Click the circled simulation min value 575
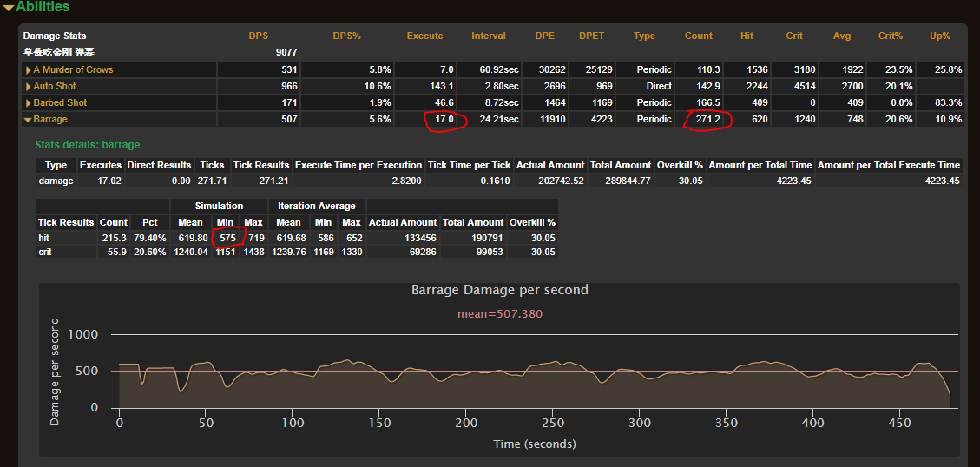Viewport: 980px width, 467px height. click(x=227, y=238)
